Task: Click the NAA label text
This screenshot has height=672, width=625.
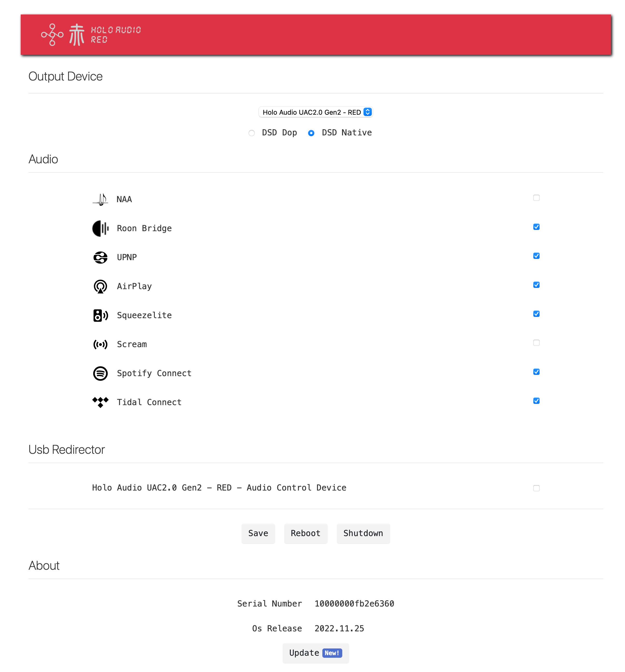Action: pos(124,199)
